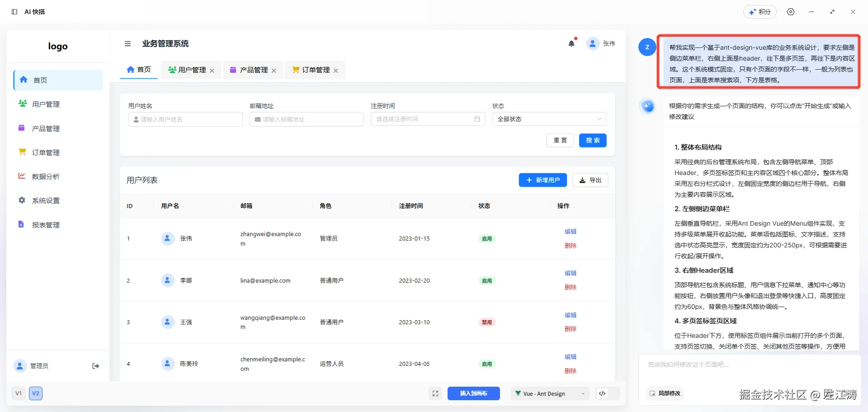Open 首页 in the sidebar menu
Image resolution: width=868 pixels, height=412 pixels.
click(58, 80)
